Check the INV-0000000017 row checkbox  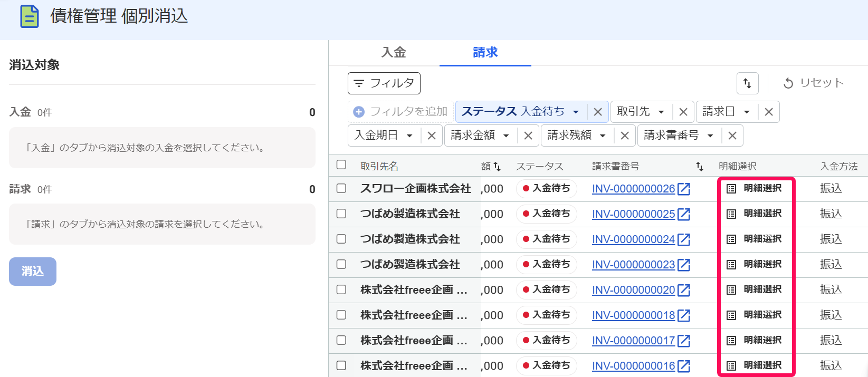341,340
